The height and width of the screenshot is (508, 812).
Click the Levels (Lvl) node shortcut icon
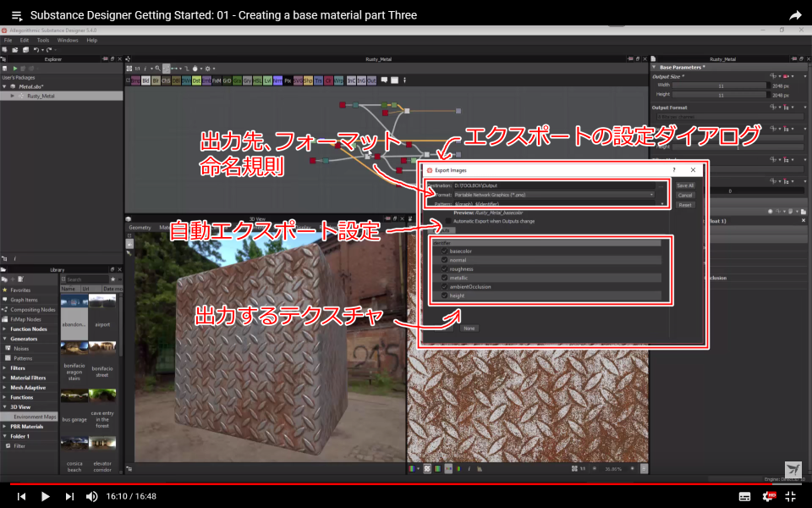(x=267, y=81)
